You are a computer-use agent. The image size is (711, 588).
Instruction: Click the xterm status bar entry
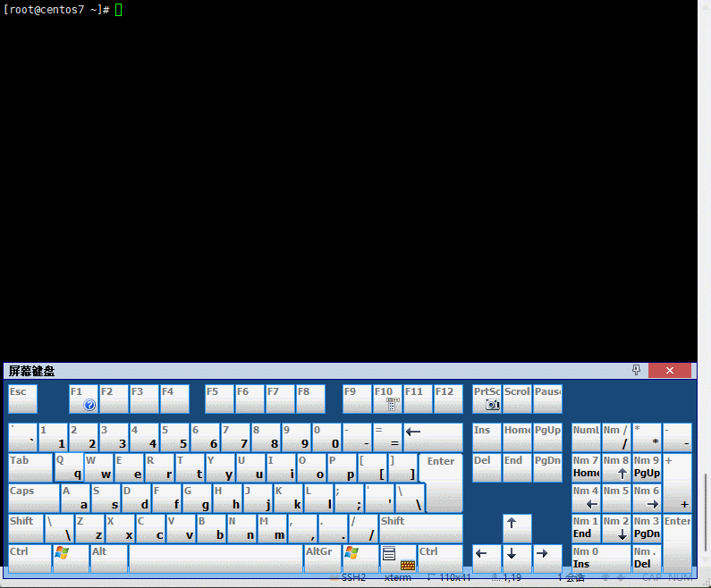398,577
